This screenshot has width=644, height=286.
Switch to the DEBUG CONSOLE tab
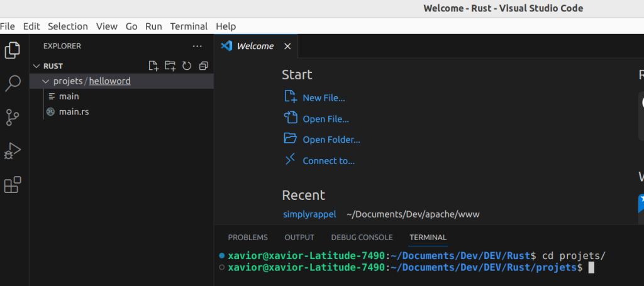362,238
